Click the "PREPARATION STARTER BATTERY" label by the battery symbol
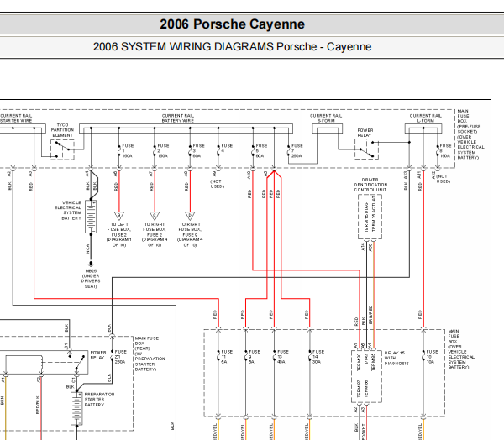The image size is (504, 440). pyautogui.click(x=99, y=400)
